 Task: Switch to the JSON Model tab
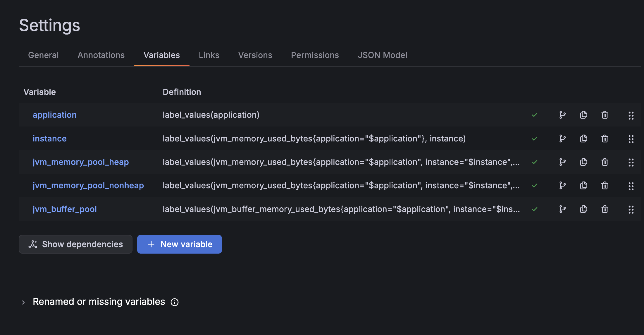pyautogui.click(x=382, y=55)
